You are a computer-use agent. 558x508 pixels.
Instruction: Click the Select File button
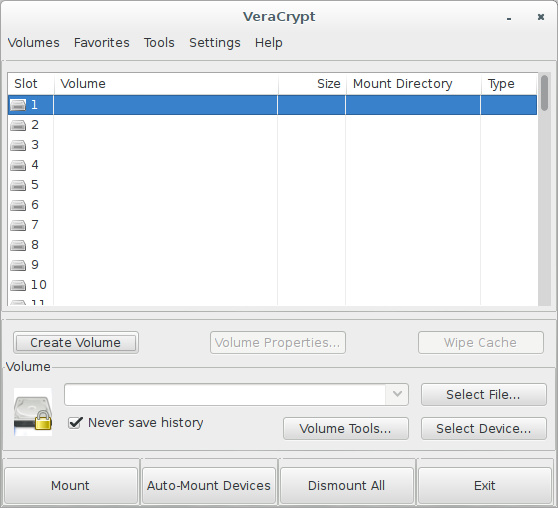pyautogui.click(x=484, y=394)
